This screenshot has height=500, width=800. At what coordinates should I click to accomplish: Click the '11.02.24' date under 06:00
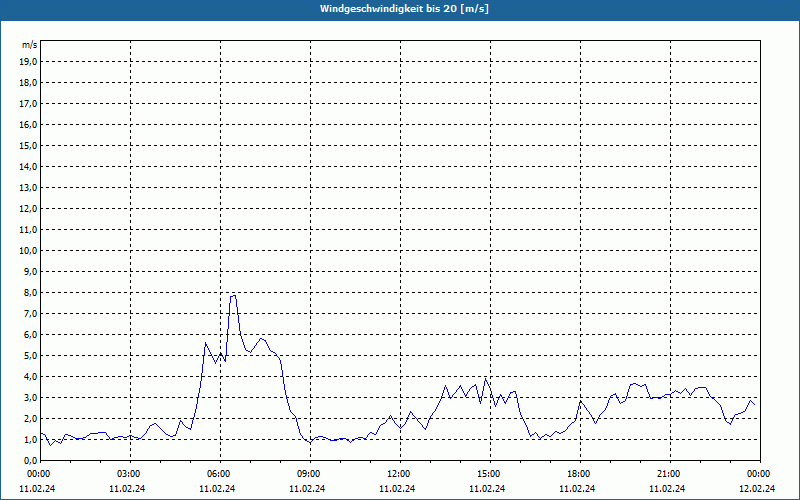click(217, 489)
